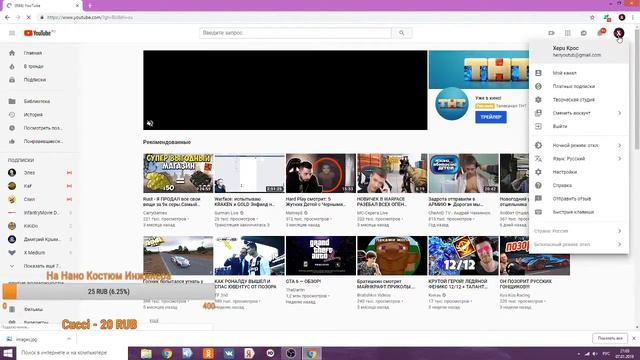Open Понравившиеся liked videos
The width and height of the screenshot is (640, 360).
coord(40,141)
